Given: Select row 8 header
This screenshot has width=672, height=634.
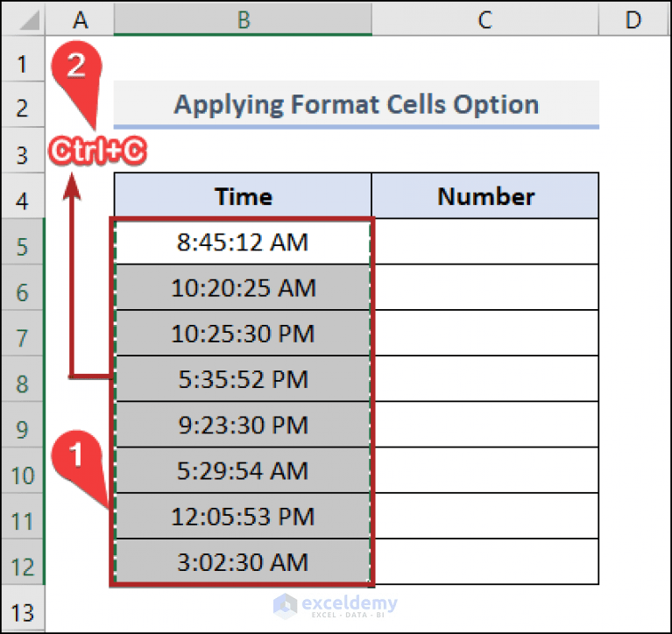Looking at the screenshot, I should pos(23,378).
